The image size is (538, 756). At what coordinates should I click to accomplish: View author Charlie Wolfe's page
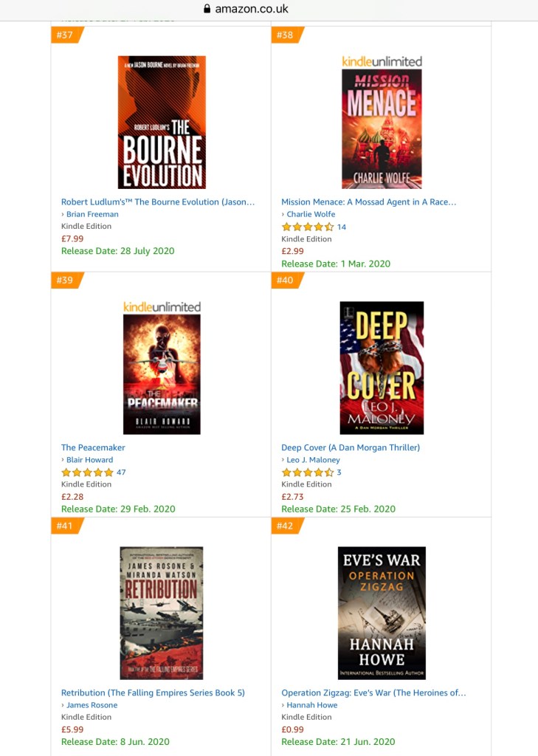click(311, 214)
